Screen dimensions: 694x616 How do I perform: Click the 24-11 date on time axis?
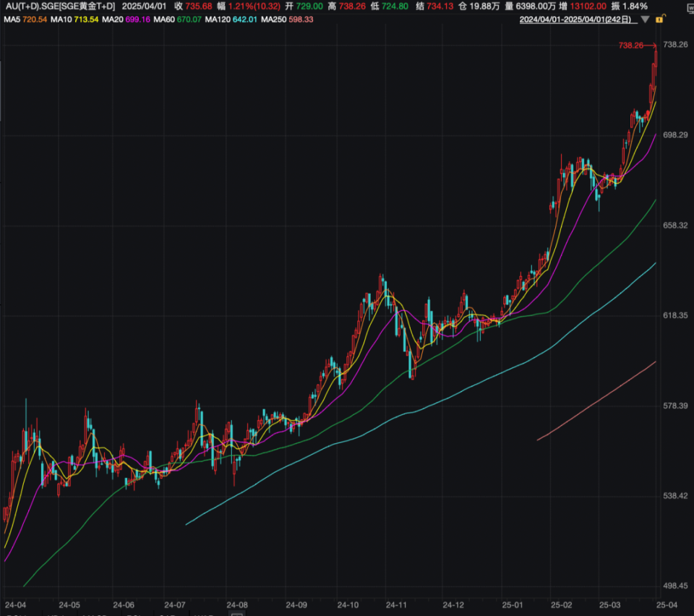click(396, 604)
